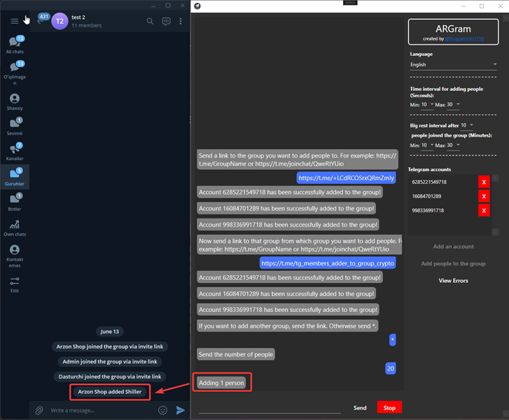Expand the Big rest interval after 10 dropdown
Image resolution: width=509 pixels, height=420 pixels.
click(467, 125)
